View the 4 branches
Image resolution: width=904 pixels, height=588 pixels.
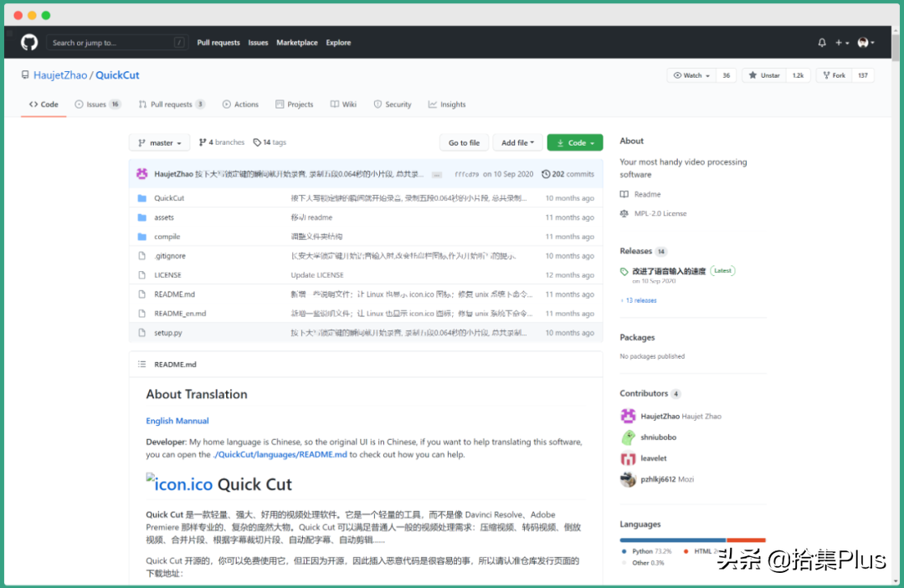[221, 142]
